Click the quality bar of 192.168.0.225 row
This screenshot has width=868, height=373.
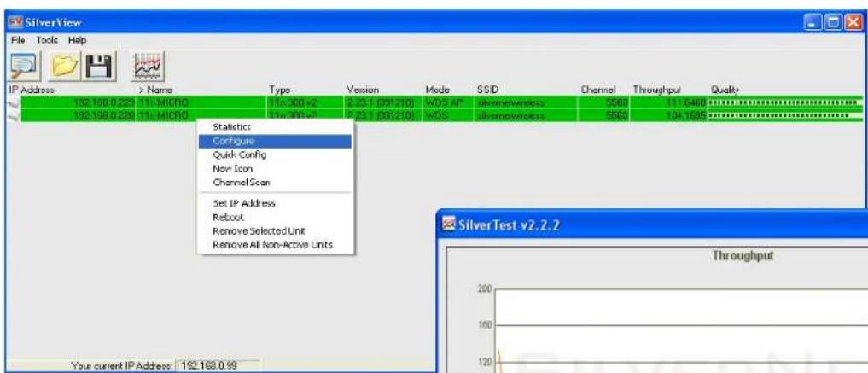click(x=785, y=102)
